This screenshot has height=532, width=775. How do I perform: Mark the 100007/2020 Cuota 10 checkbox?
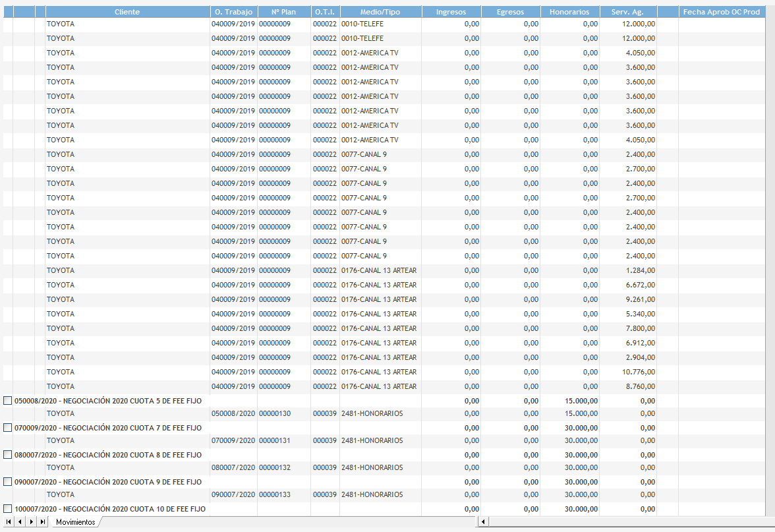point(8,509)
